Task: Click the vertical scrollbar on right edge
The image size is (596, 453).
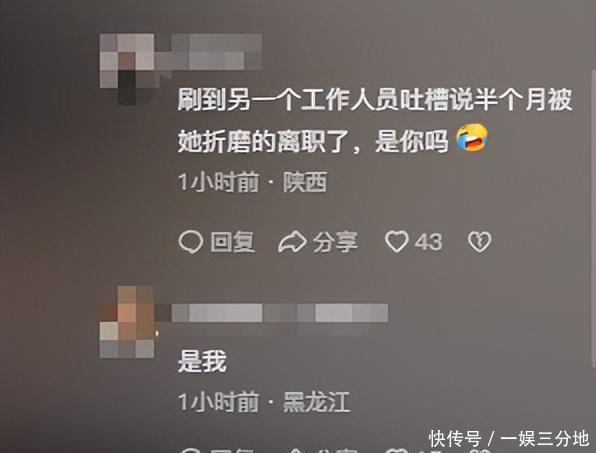Action: [593, 220]
